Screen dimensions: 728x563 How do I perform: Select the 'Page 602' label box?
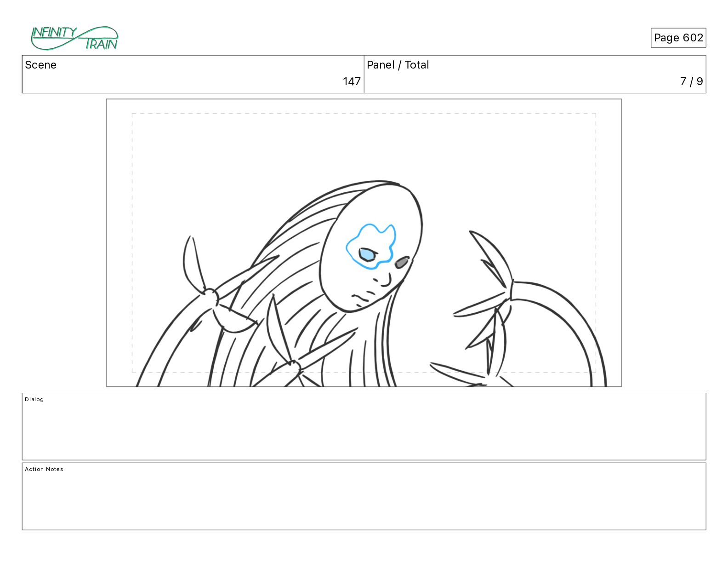678,38
